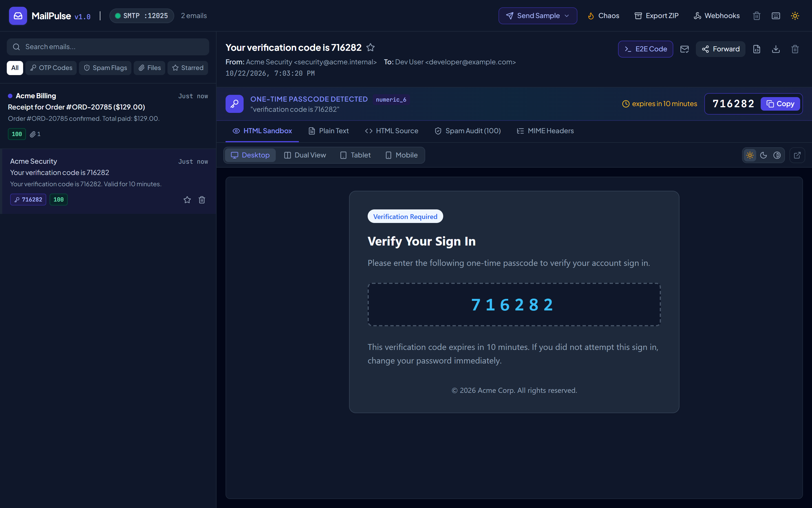812x508 pixels.
Task: Click the Search emails input field
Action: click(108, 47)
